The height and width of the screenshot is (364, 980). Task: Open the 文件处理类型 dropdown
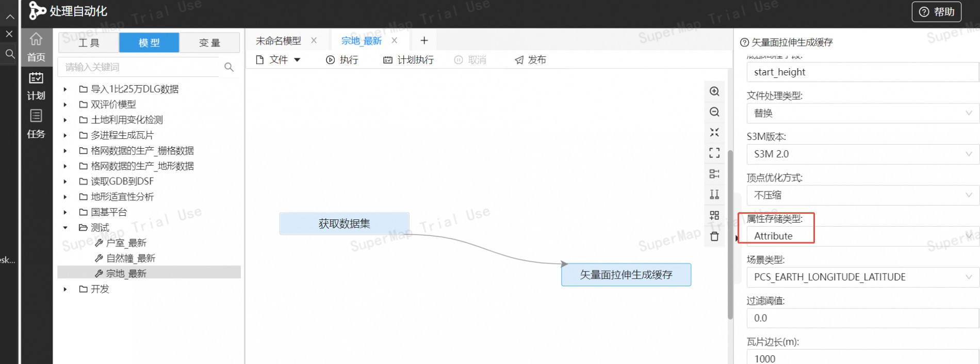862,113
